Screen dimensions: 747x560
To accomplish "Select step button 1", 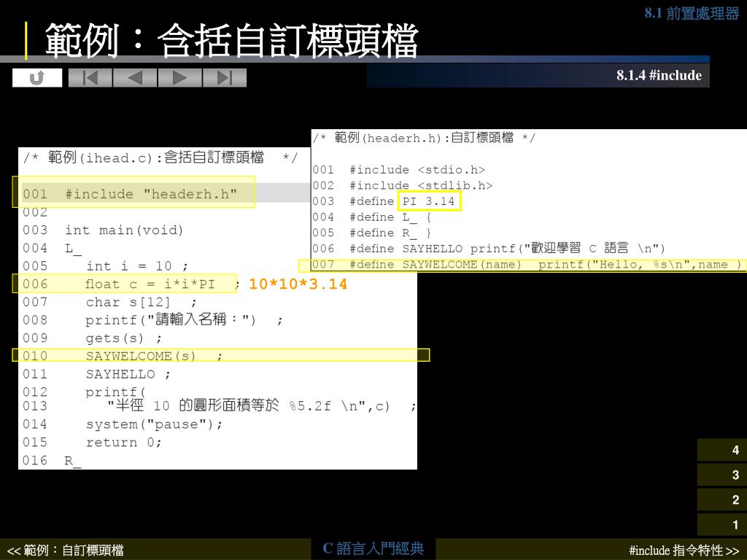I will click(722, 524).
